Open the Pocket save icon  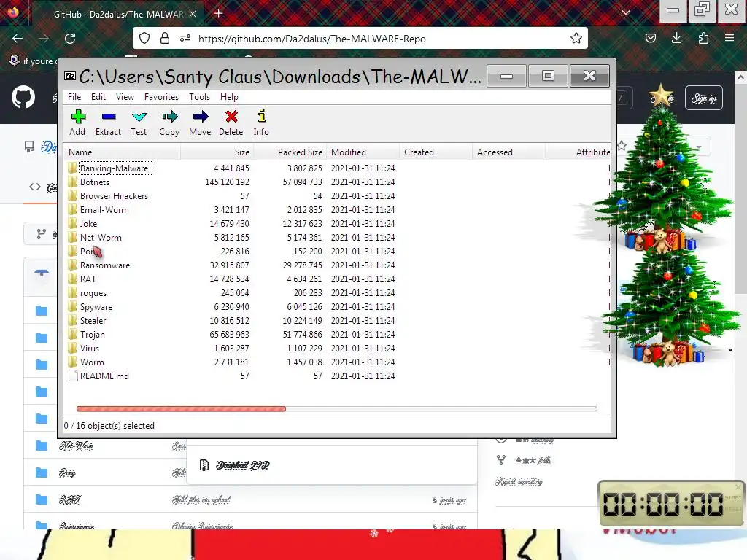(x=650, y=38)
